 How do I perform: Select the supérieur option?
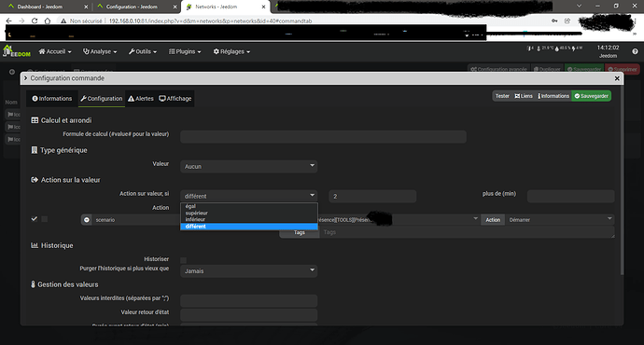(x=249, y=213)
